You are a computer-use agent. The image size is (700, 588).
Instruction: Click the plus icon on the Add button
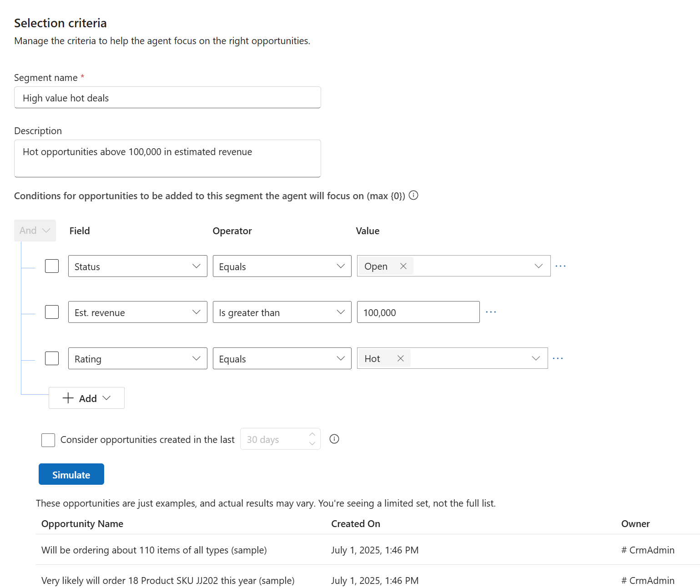[x=67, y=398]
